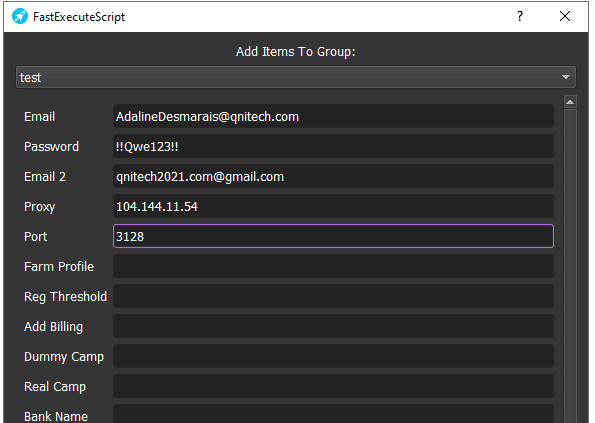Click the Email input field
Image resolution: width=595 pixels, height=423 pixels.
pos(333,116)
